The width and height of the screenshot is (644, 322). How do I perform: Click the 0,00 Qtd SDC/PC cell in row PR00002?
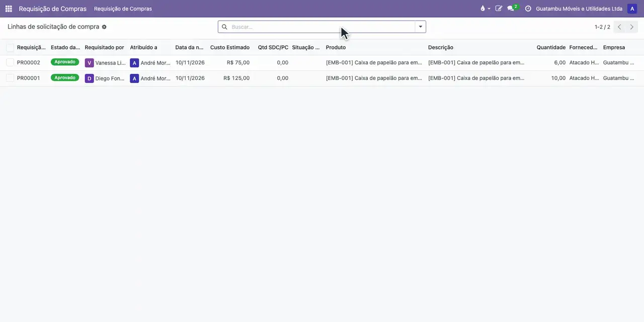(282, 62)
